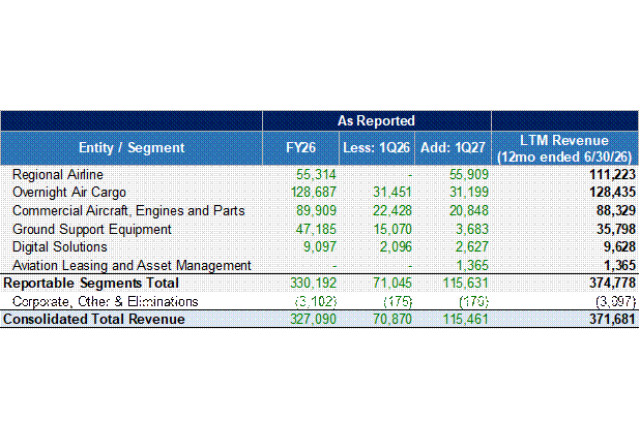
Task: Click consolidated 1Q27 value 115,461
Action: point(466,319)
